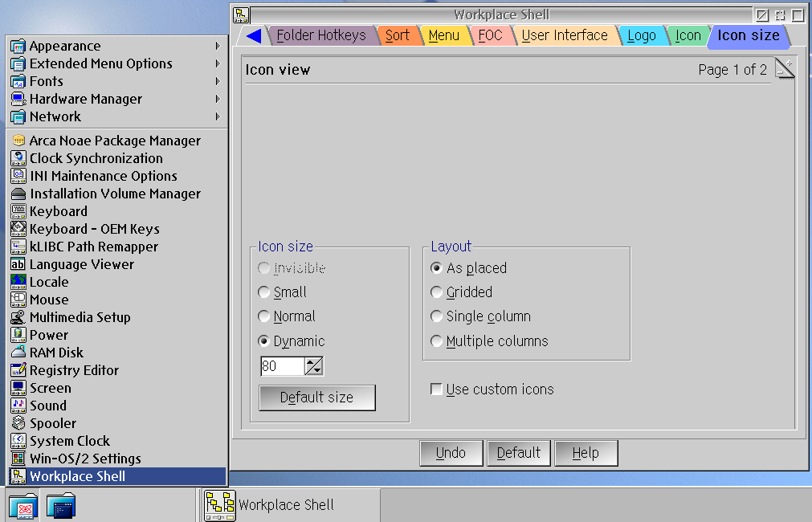Click the Hardware Manager icon
This screenshot has height=522, width=812.
[18, 99]
